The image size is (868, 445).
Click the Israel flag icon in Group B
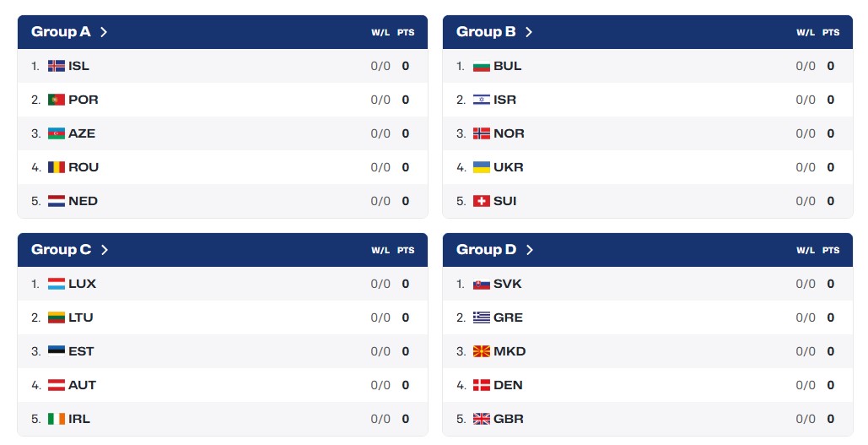tap(481, 100)
